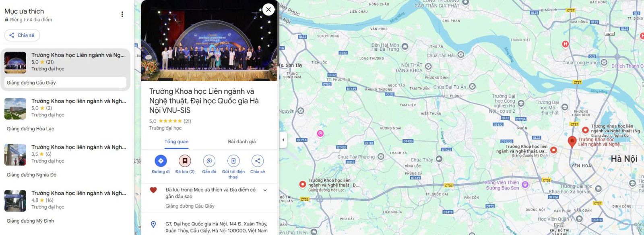644x235 pixels.
Task: Click the Chùa Thầy temple marker on map
Action: 439,159
